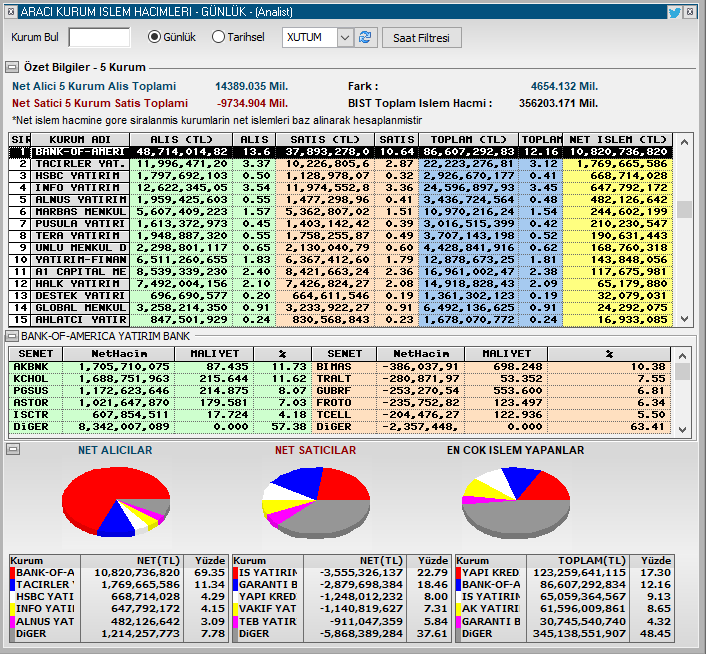Open the XUTUM index dropdown

coord(345,37)
